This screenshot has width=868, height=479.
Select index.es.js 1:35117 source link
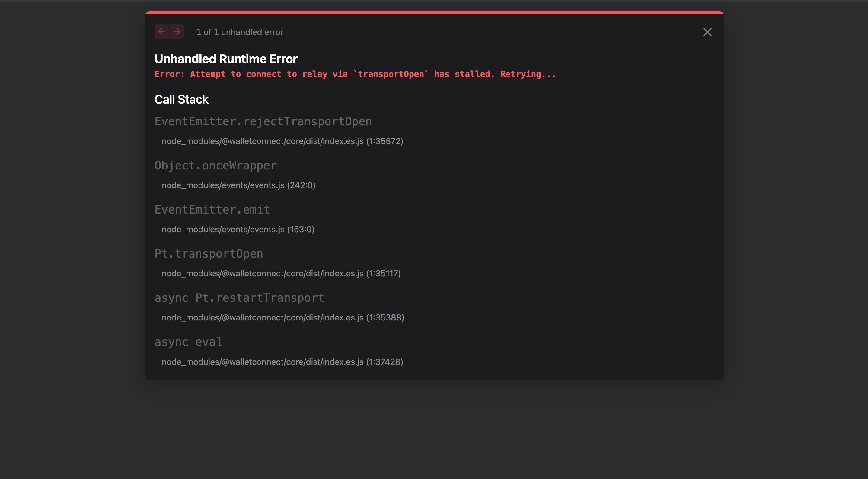pos(281,273)
